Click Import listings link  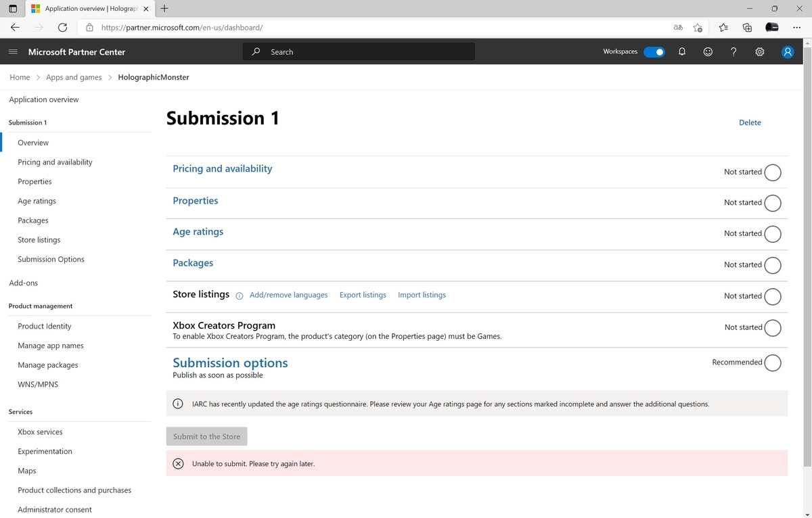pyautogui.click(x=422, y=295)
